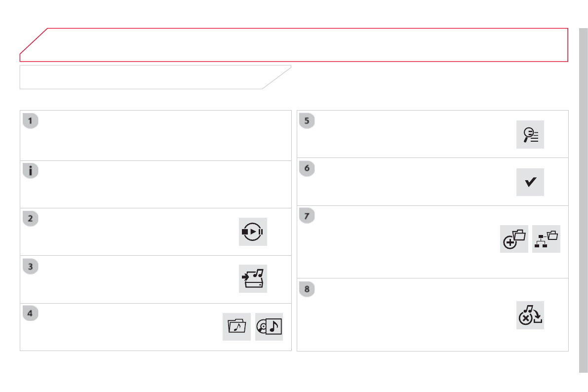Select the number 5 step badge

tap(307, 121)
